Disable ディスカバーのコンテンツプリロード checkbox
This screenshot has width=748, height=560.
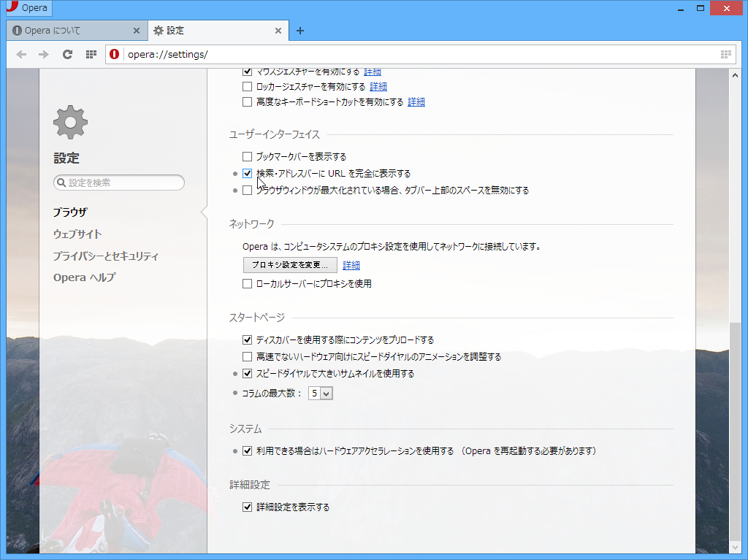tap(247, 340)
